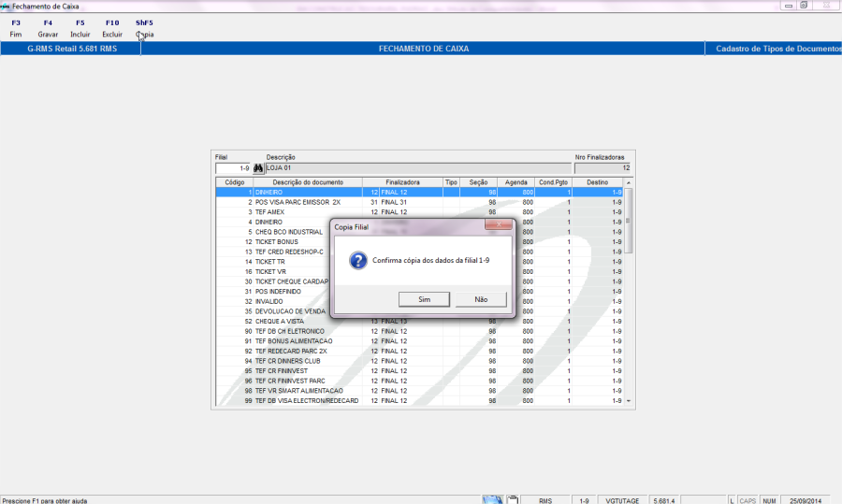Choose F10 Excluir in the toolbar
Image resolution: width=842 pixels, height=504 pixels.
coord(112,28)
